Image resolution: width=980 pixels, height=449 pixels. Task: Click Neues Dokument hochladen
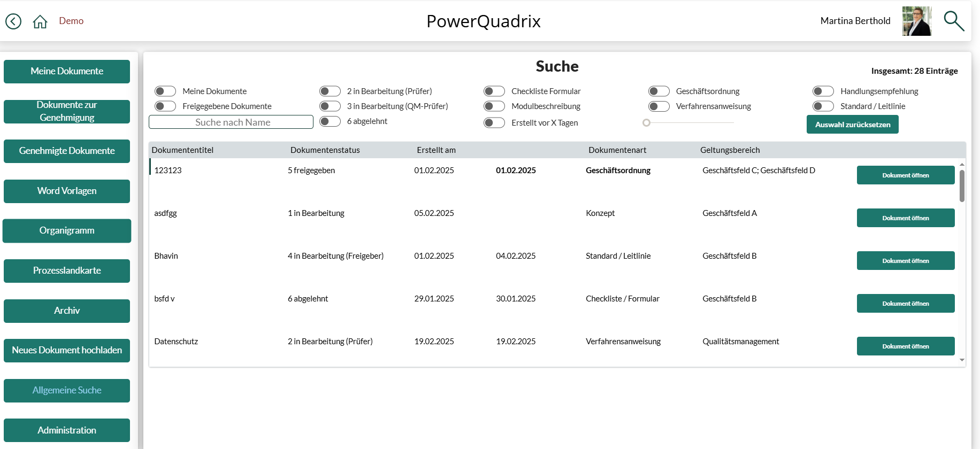[67, 351]
